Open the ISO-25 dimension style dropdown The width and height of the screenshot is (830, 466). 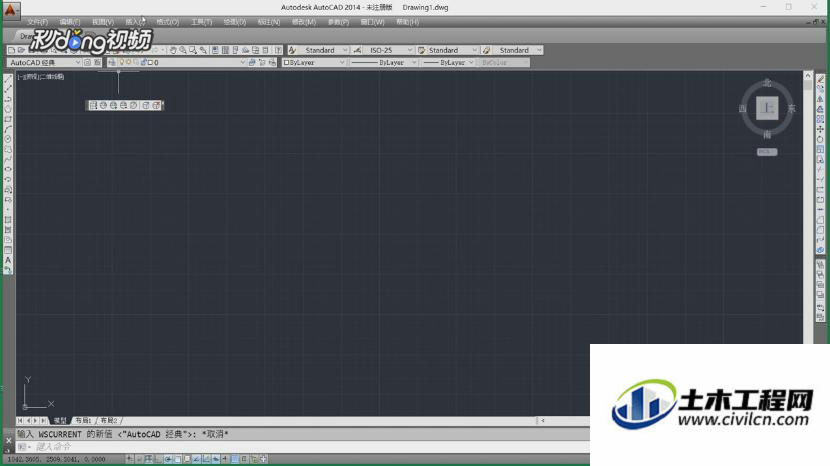[388, 50]
